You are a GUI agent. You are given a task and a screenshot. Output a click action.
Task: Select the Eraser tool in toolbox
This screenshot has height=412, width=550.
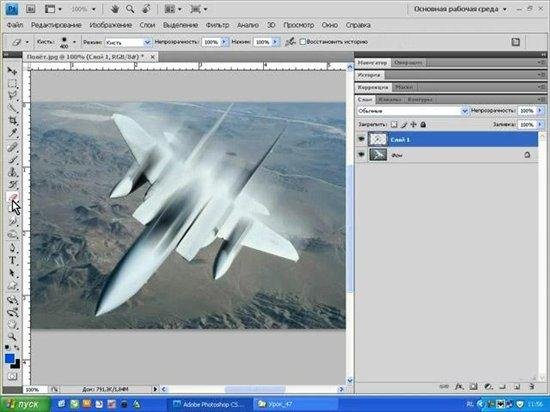(x=12, y=197)
